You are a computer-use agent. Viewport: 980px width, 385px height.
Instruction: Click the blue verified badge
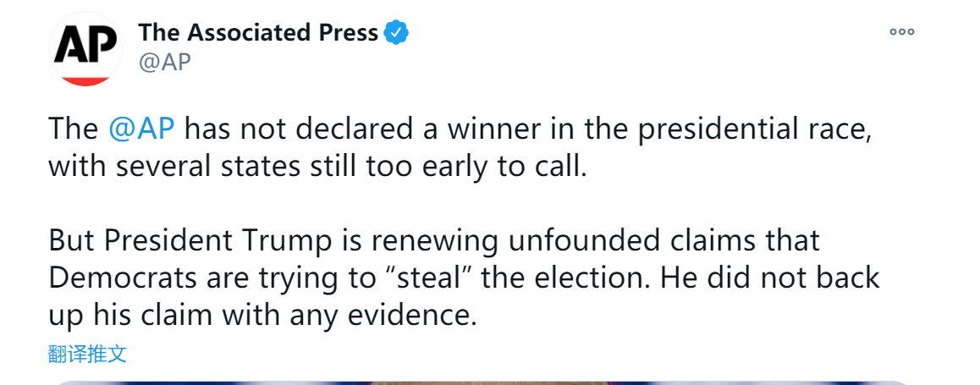[396, 33]
